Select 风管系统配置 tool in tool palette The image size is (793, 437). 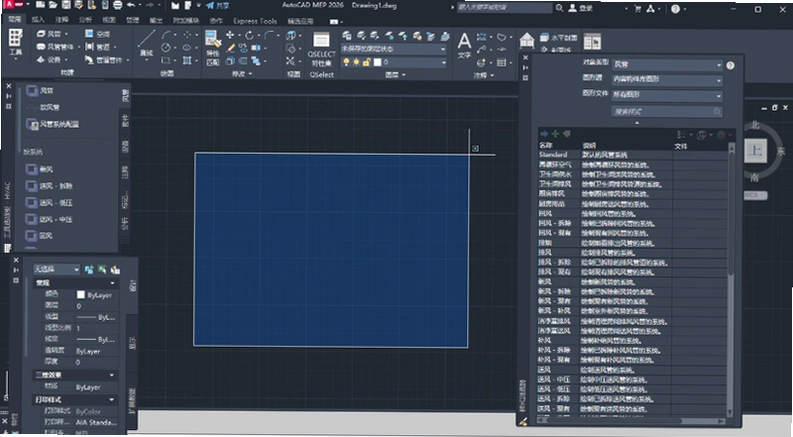[x=53, y=124]
